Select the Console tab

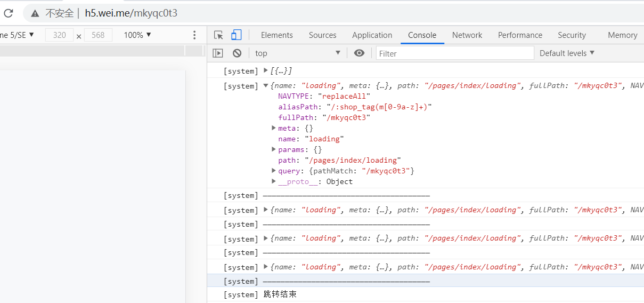422,35
